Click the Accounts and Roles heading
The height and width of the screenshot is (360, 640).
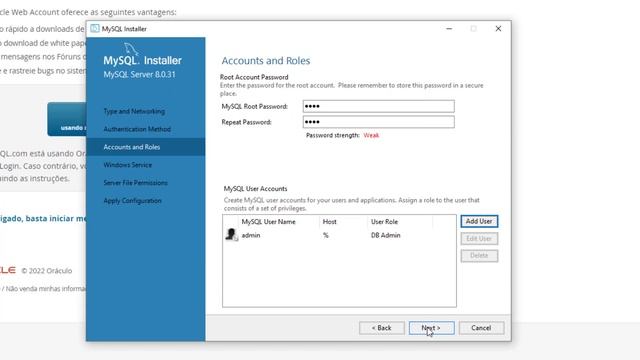(x=266, y=61)
